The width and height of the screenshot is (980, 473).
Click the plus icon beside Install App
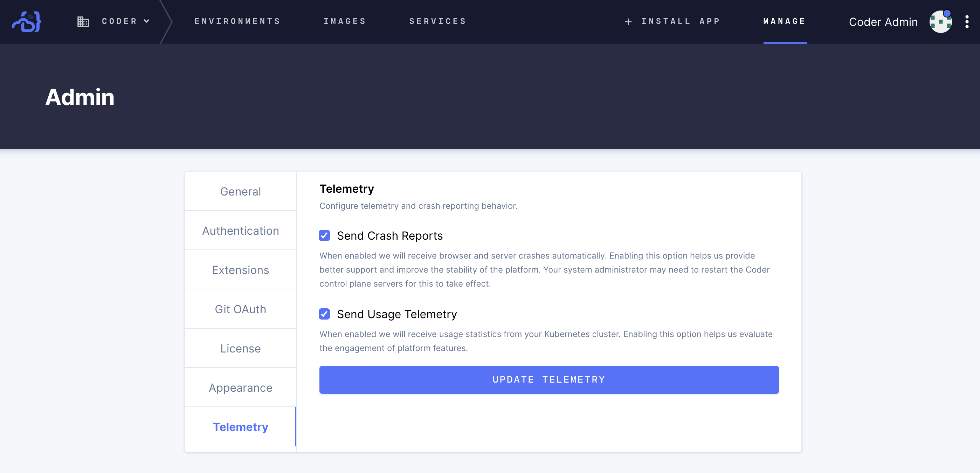point(628,22)
